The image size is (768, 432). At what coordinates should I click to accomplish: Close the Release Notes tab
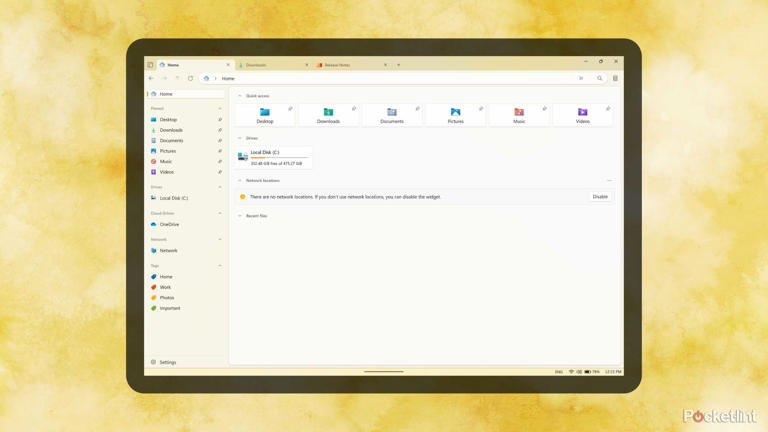pyautogui.click(x=385, y=65)
